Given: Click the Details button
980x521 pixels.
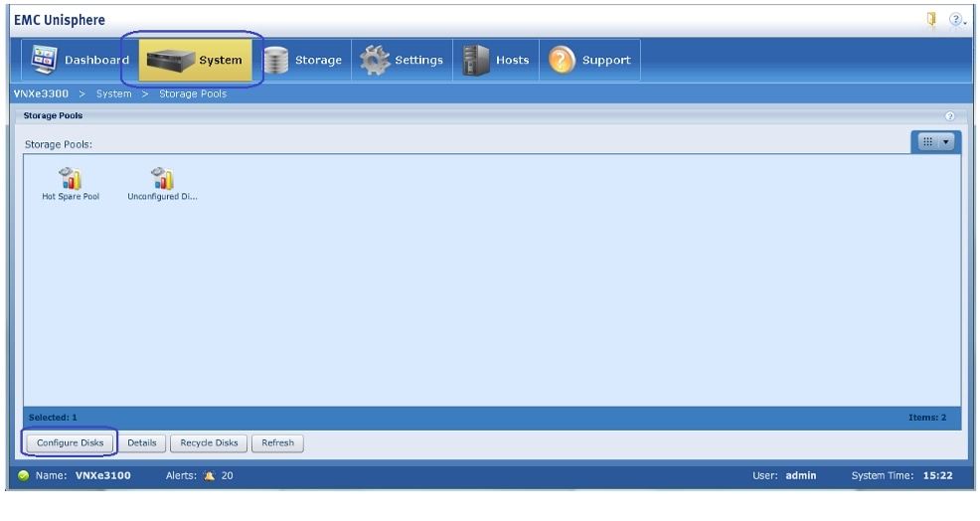Looking at the screenshot, I should [142, 442].
